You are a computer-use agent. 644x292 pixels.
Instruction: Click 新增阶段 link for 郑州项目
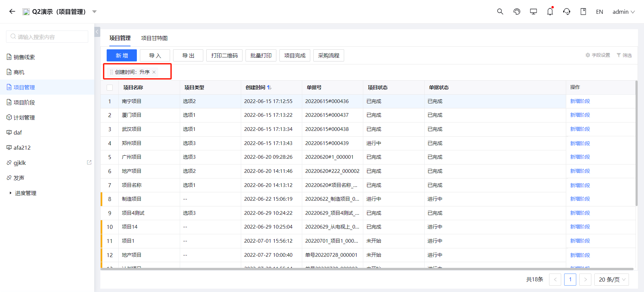coord(580,143)
